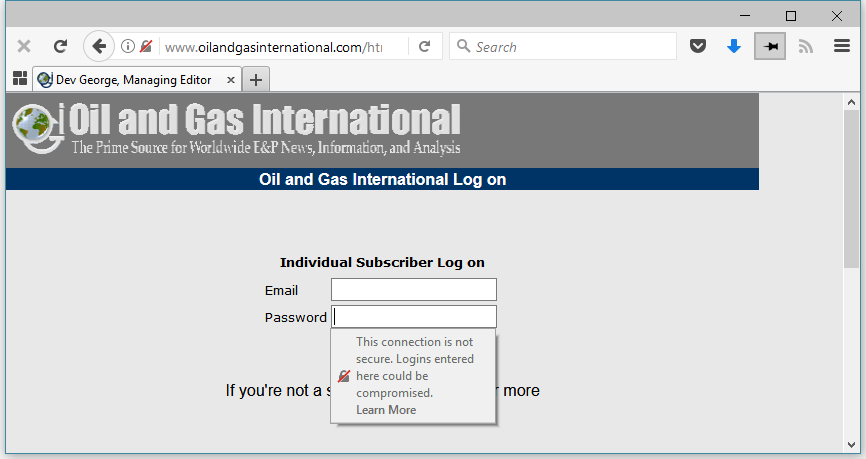
Task: Click the Password input field
Action: (414, 317)
